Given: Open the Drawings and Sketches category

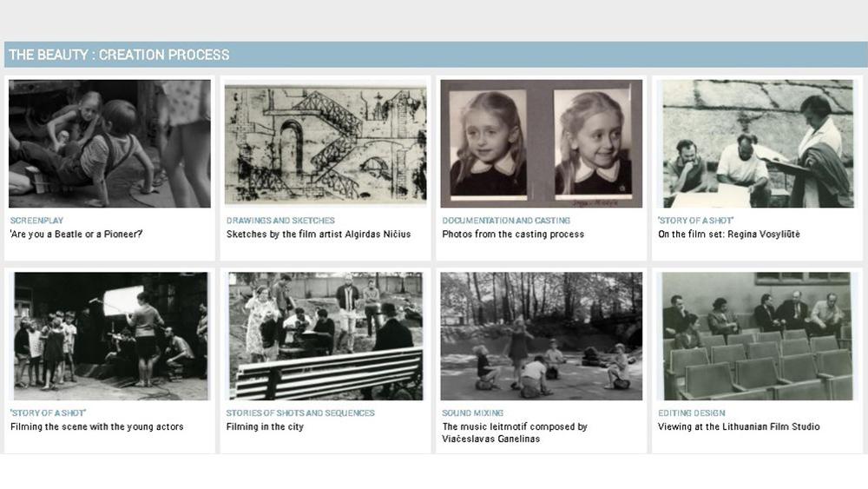Looking at the screenshot, I should pyautogui.click(x=280, y=221).
